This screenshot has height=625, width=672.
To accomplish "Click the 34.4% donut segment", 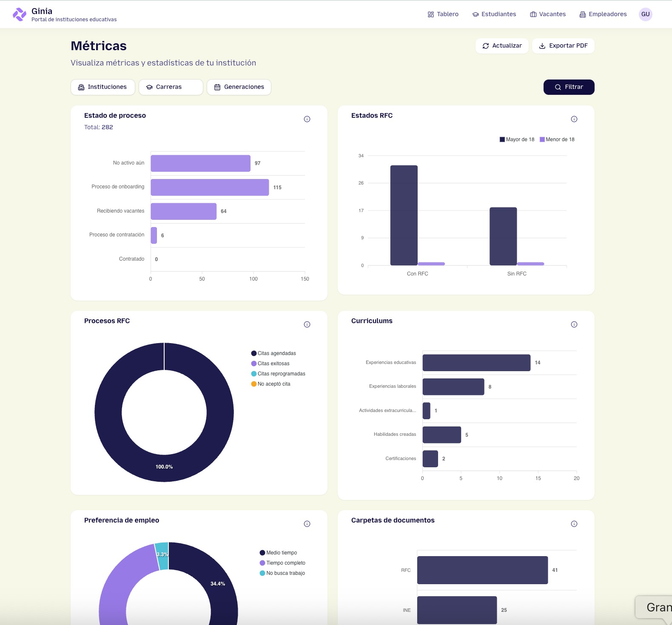I will coord(218,584).
